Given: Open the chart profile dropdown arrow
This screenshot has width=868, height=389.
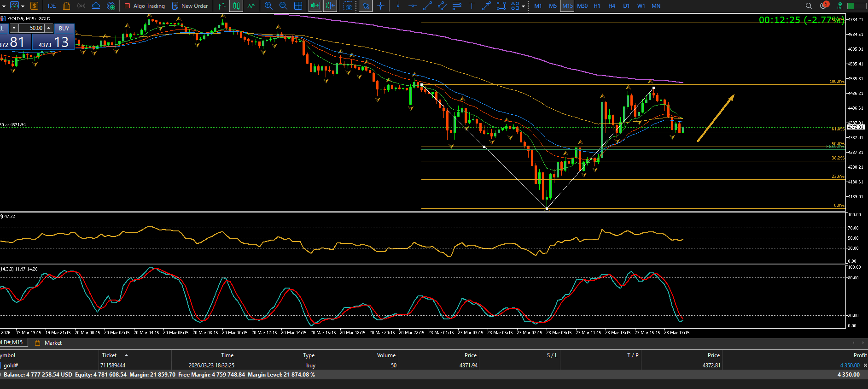Looking at the screenshot, I should point(23,6).
